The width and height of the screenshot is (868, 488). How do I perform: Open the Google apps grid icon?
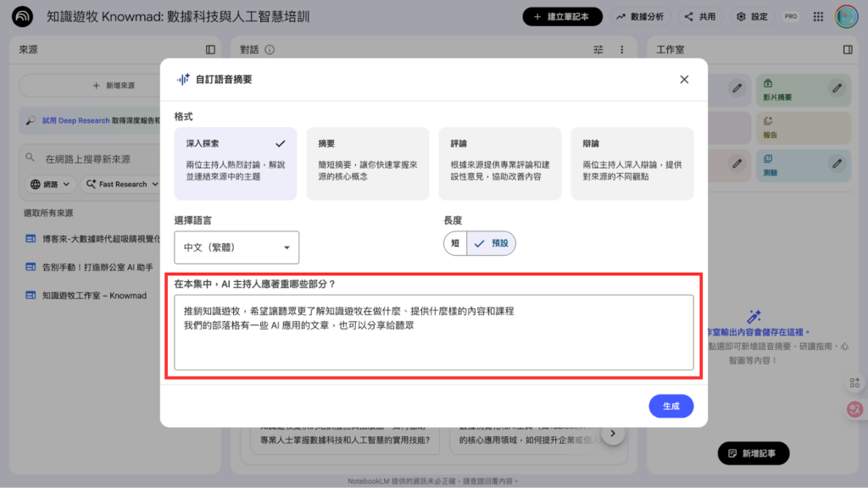(818, 16)
